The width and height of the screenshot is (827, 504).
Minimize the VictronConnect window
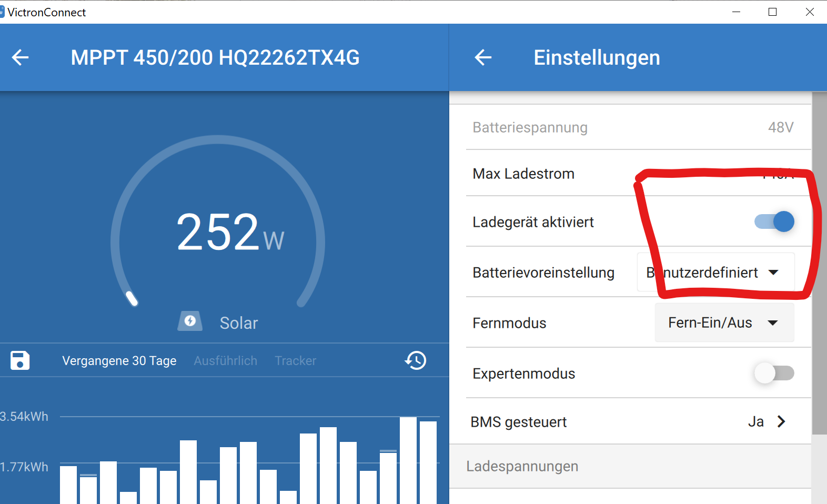[x=736, y=12]
